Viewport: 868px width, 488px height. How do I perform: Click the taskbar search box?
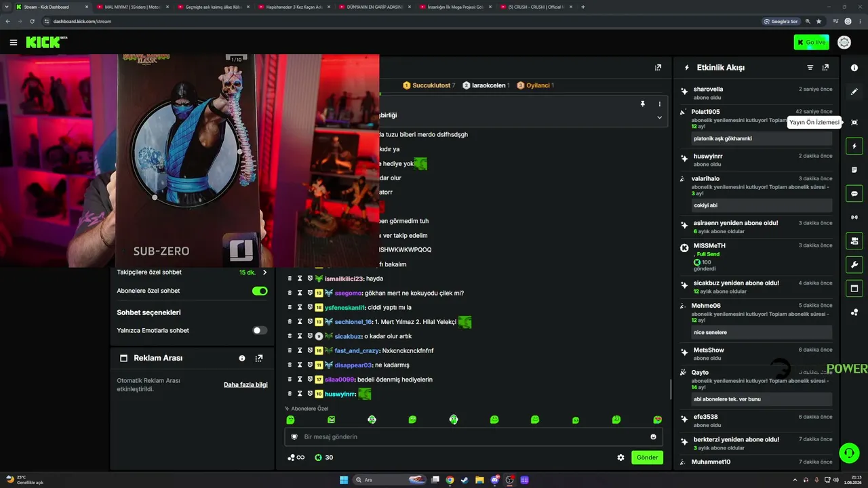[390, 480]
